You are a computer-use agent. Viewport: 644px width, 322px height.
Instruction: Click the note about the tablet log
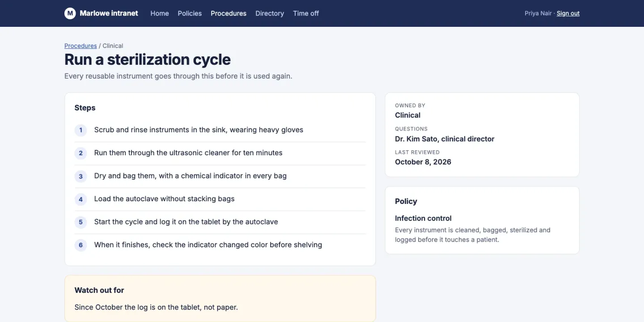pyautogui.click(x=156, y=307)
